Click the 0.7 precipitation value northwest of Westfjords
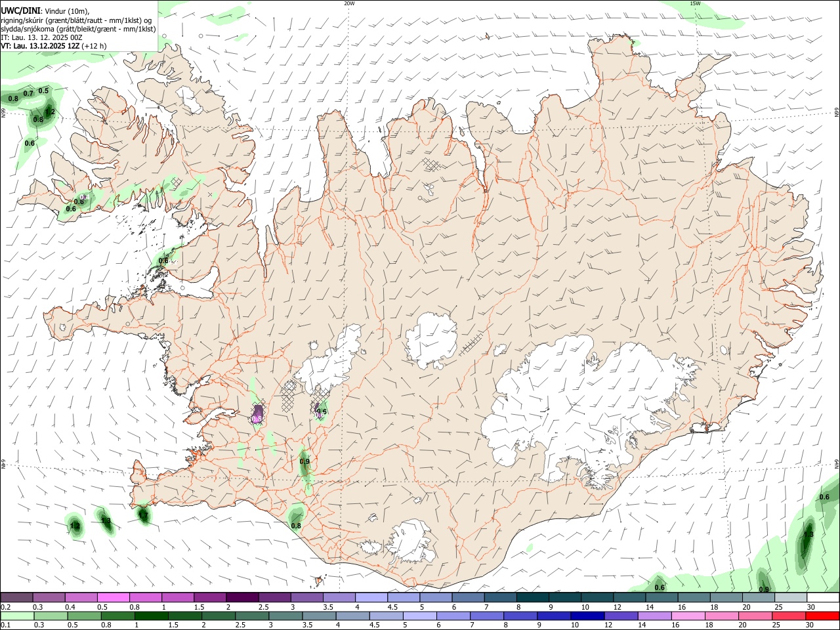The width and height of the screenshot is (840, 630). click(x=28, y=93)
